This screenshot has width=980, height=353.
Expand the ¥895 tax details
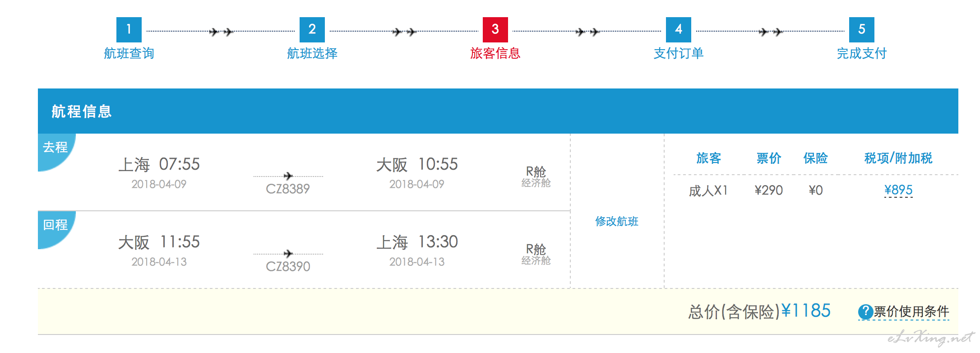[898, 190]
